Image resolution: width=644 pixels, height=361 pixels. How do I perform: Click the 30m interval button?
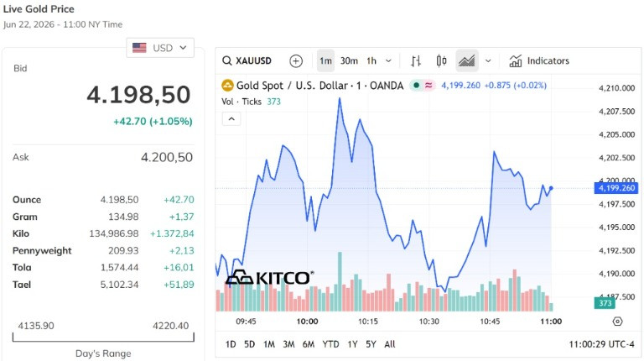pyautogui.click(x=349, y=60)
